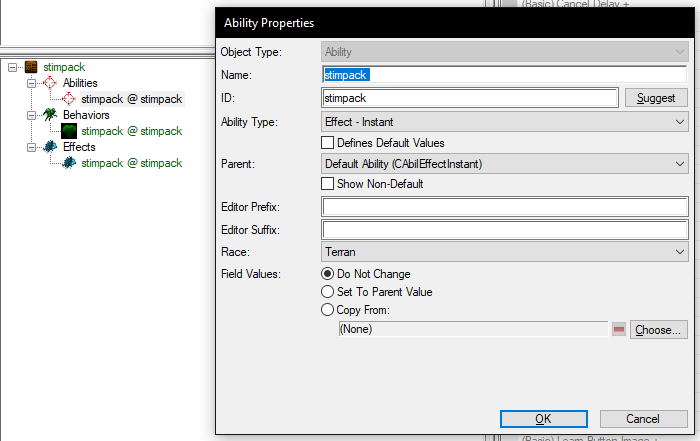Screen dimensions: 700x441
Task: Click the stimpack root folder icon
Action: [x=31, y=67]
